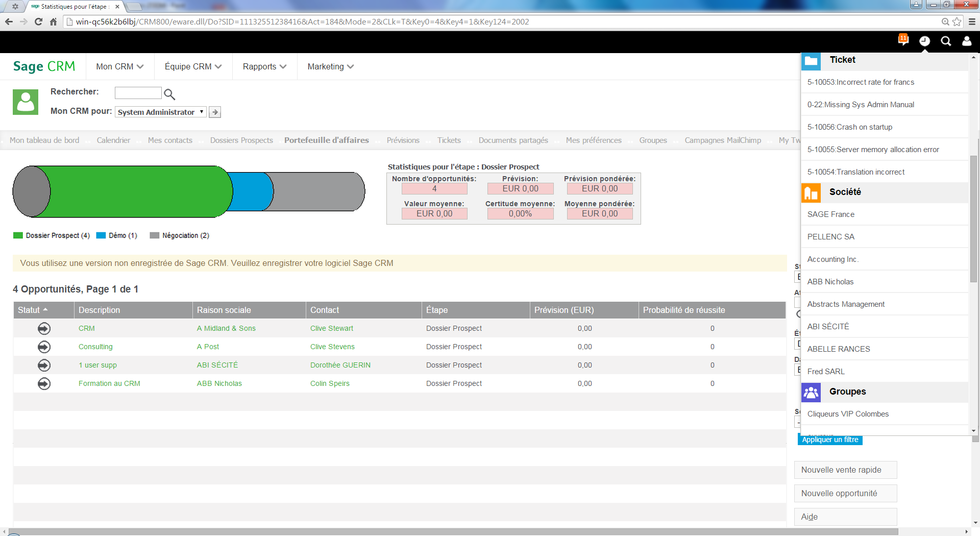980x536 pixels.
Task: Click the recent items clock icon
Action: click(x=924, y=41)
